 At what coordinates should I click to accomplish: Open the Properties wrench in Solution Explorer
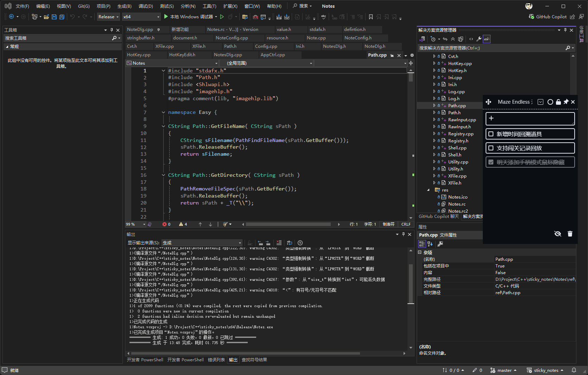[479, 39]
